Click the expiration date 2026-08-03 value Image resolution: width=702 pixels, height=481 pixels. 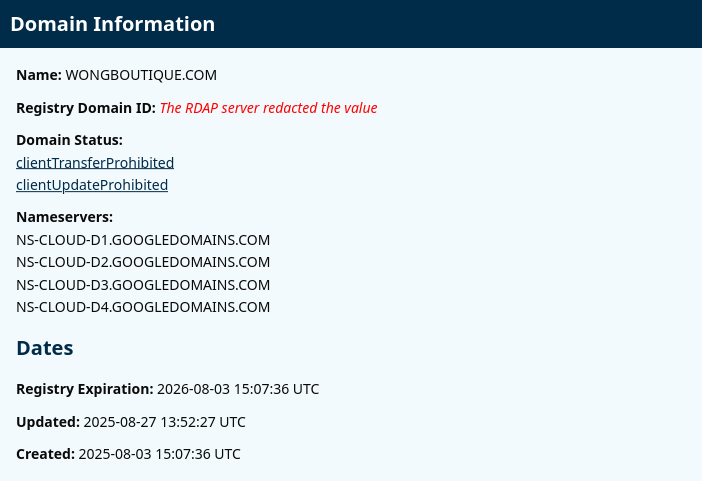[x=238, y=389]
